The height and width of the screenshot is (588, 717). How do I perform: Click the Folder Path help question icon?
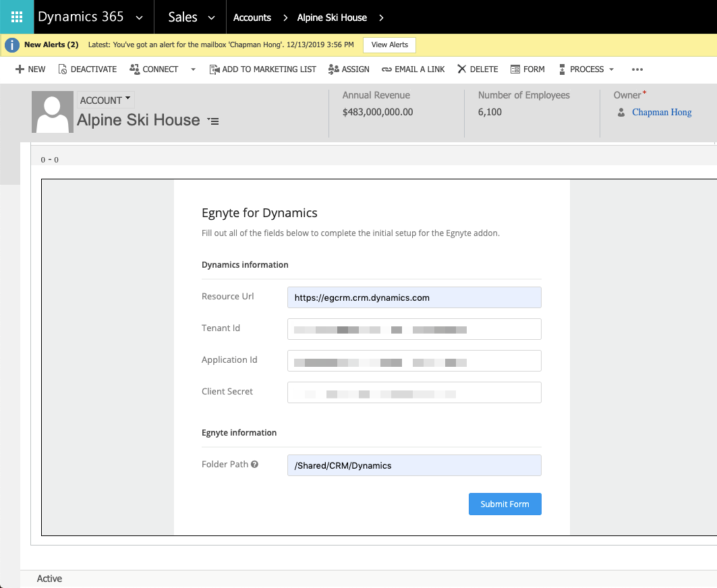pyautogui.click(x=255, y=464)
